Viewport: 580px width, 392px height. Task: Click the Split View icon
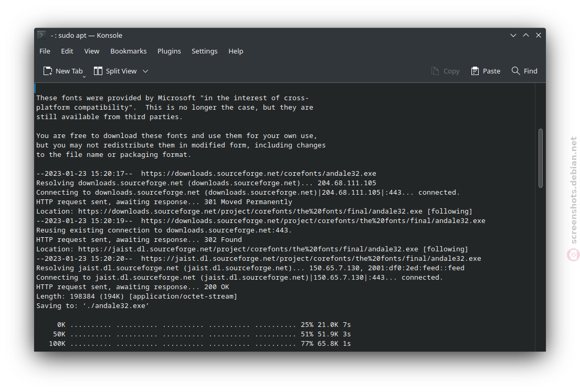pos(98,71)
